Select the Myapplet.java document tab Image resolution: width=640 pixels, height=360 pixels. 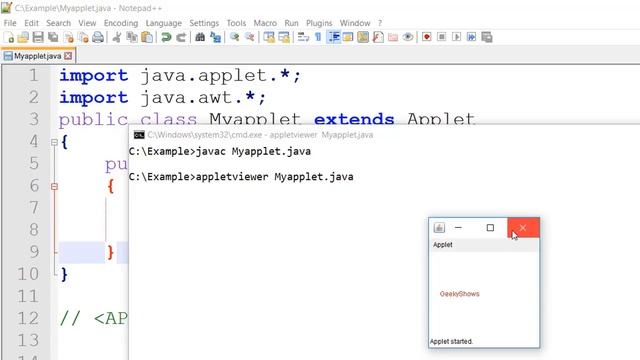point(38,56)
